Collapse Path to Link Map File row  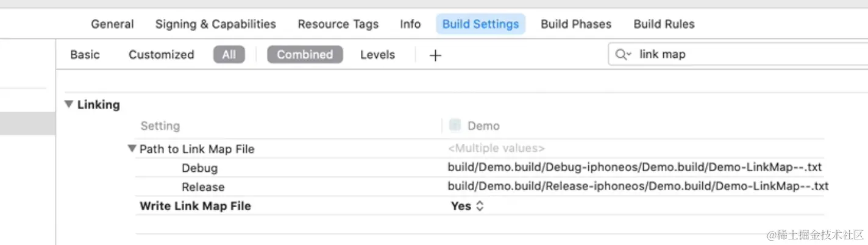[132, 149]
